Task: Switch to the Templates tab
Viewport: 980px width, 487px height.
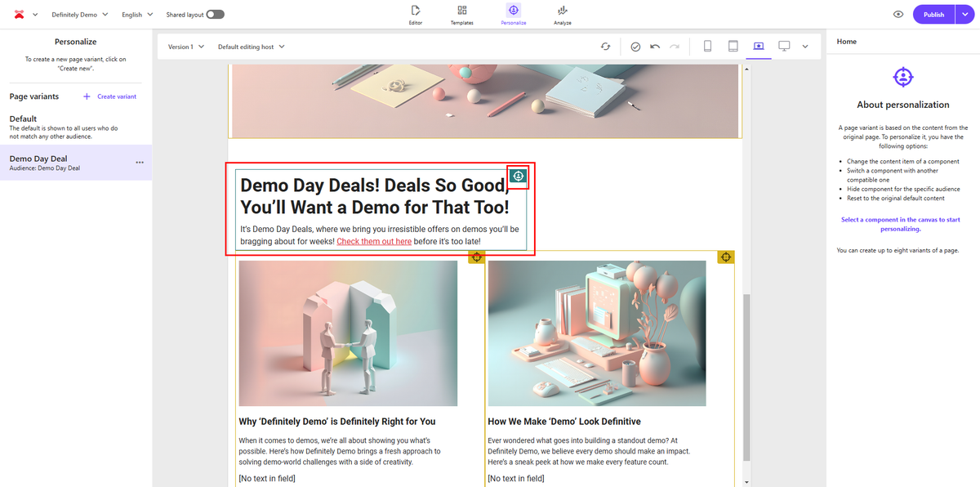Action: [462, 14]
